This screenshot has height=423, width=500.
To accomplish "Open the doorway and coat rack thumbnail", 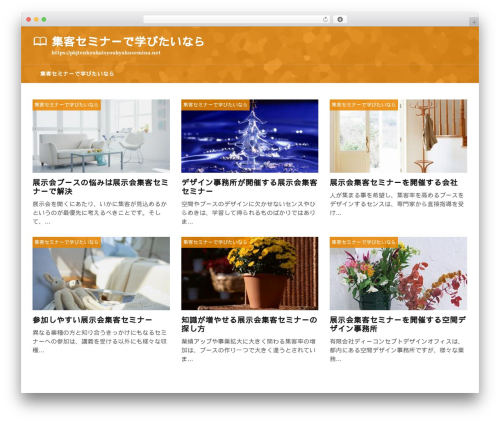I will [398, 136].
